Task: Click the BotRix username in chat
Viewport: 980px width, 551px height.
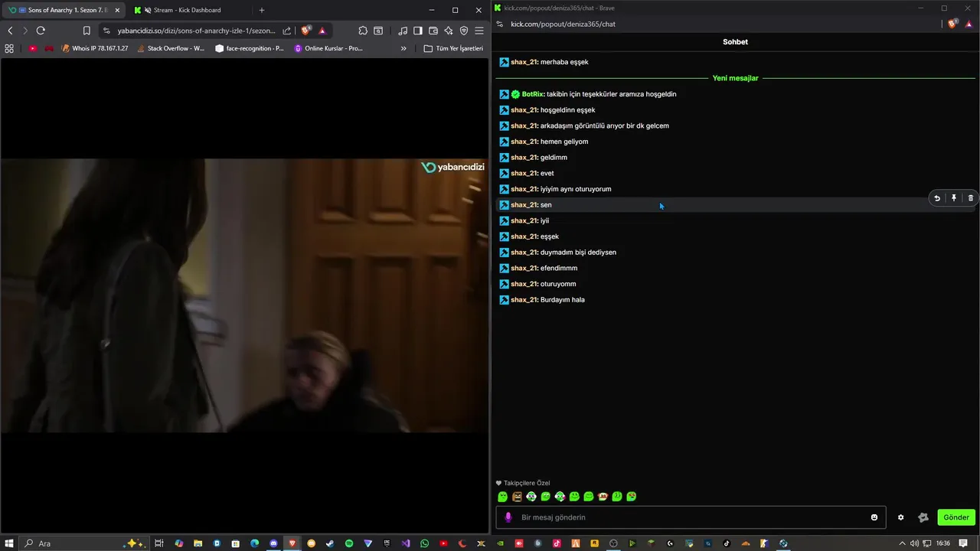Action: coord(533,94)
